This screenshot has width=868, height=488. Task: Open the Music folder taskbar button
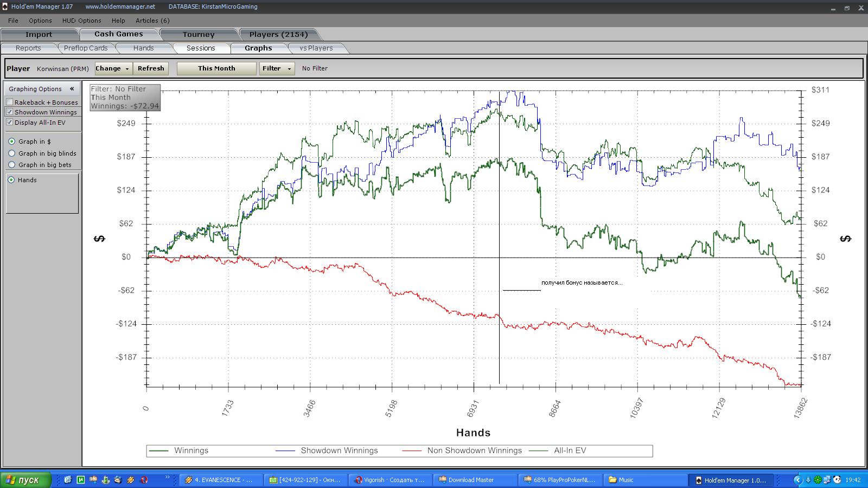pos(626,480)
